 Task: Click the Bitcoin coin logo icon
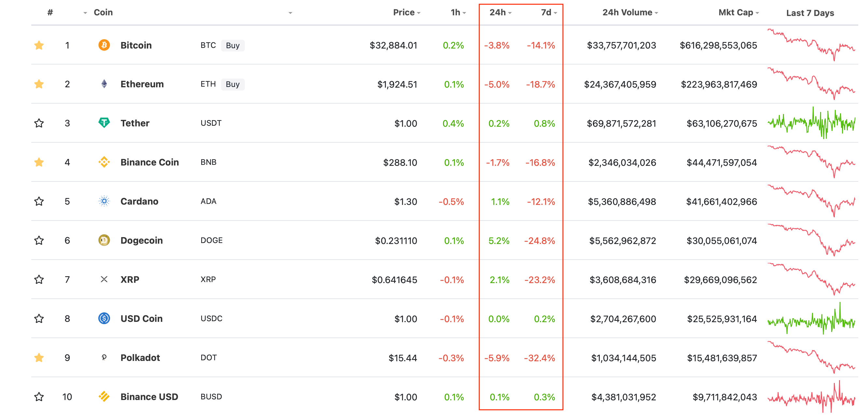(x=104, y=45)
